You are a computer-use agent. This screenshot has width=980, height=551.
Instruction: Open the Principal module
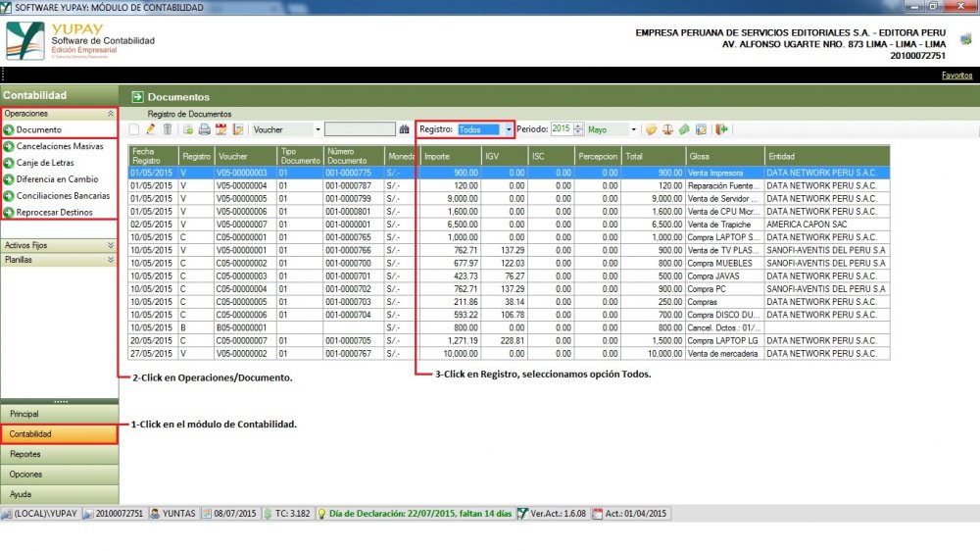click(60, 414)
